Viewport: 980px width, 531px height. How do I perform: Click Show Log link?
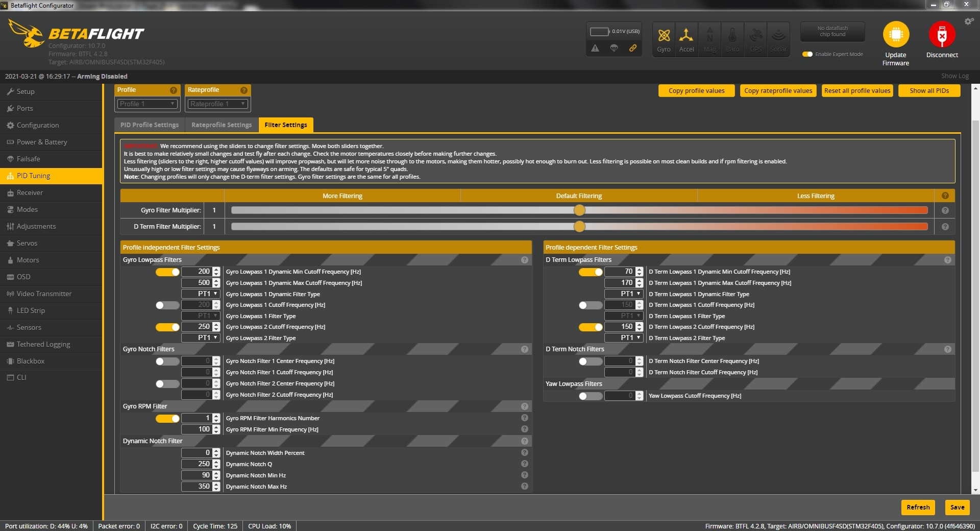point(954,76)
